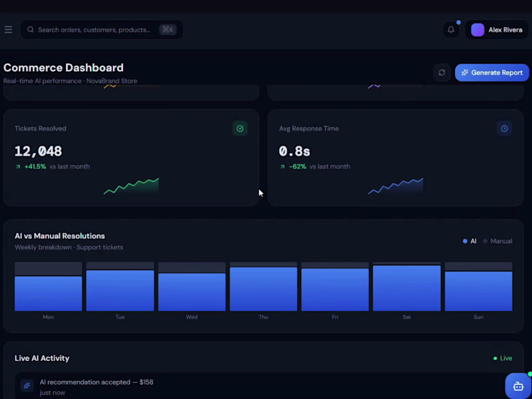
Task: Focus the search orders, customers, products field
Action: pyautogui.click(x=102, y=30)
